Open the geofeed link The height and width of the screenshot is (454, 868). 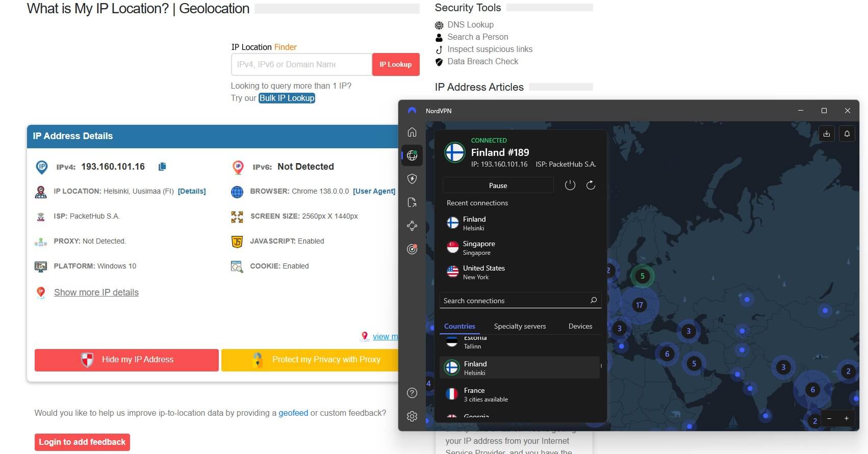(293, 413)
